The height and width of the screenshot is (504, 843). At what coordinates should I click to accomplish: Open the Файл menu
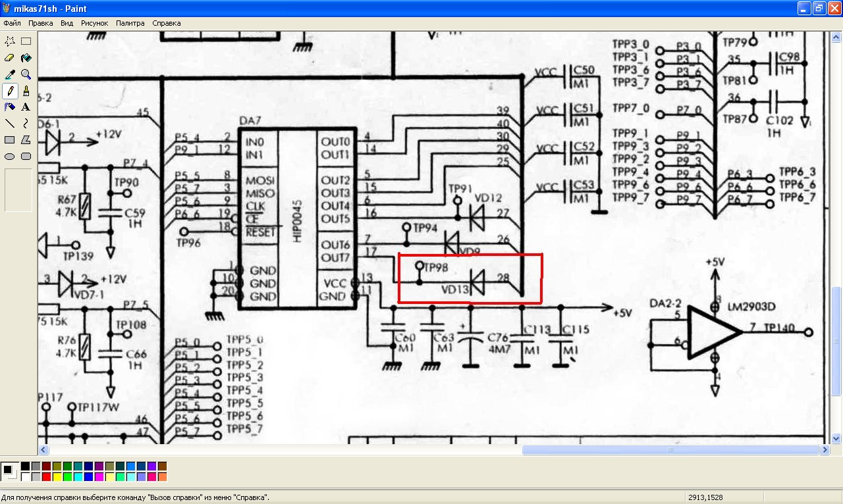[12, 23]
